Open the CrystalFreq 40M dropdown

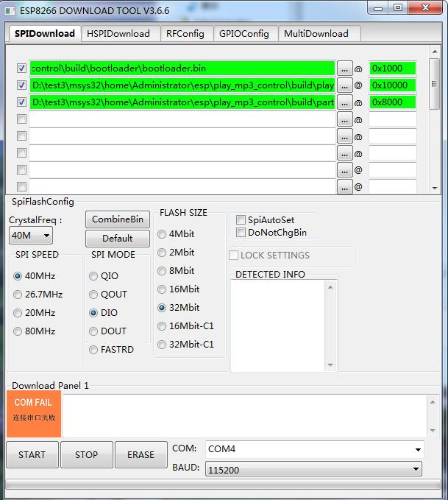[31, 236]
